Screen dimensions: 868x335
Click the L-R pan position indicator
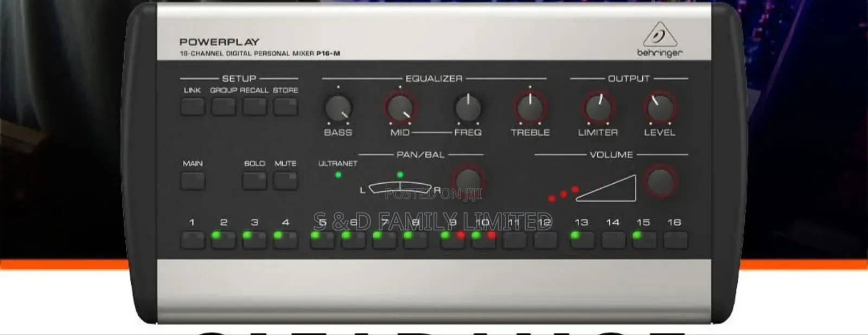[400, 188]
